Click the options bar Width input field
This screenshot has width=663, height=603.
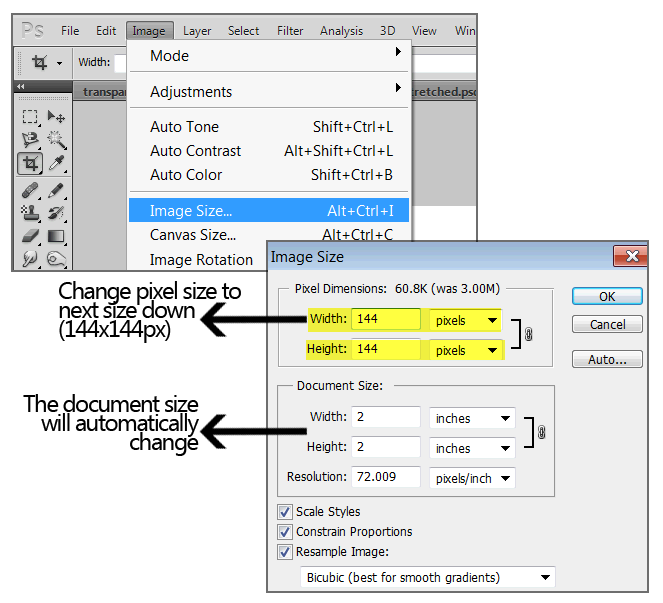point(121,63)
